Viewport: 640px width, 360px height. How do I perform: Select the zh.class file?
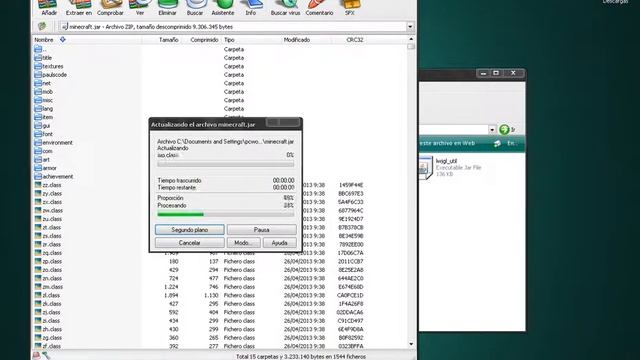click(x=48, y=329)
